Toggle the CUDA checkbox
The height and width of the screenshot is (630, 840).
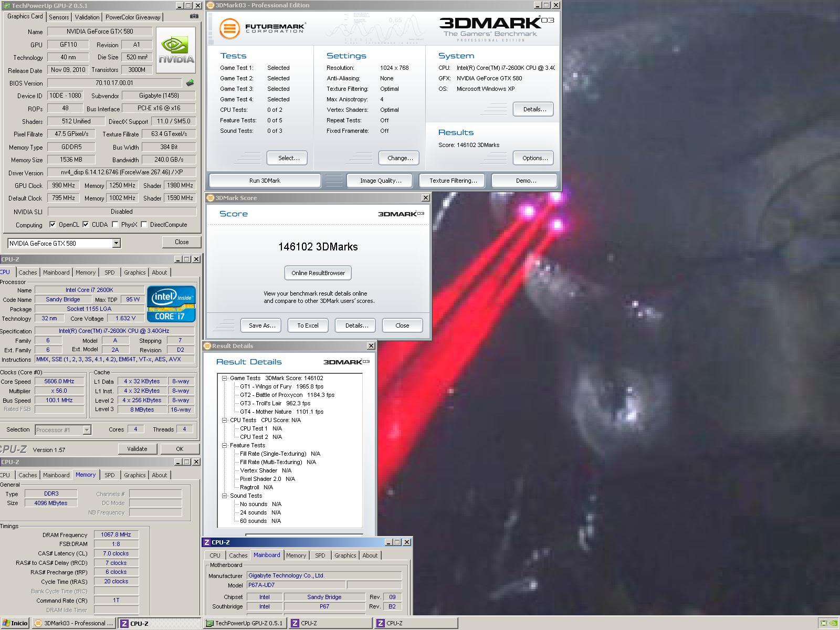pyautogui.click(x=86, y=225)
